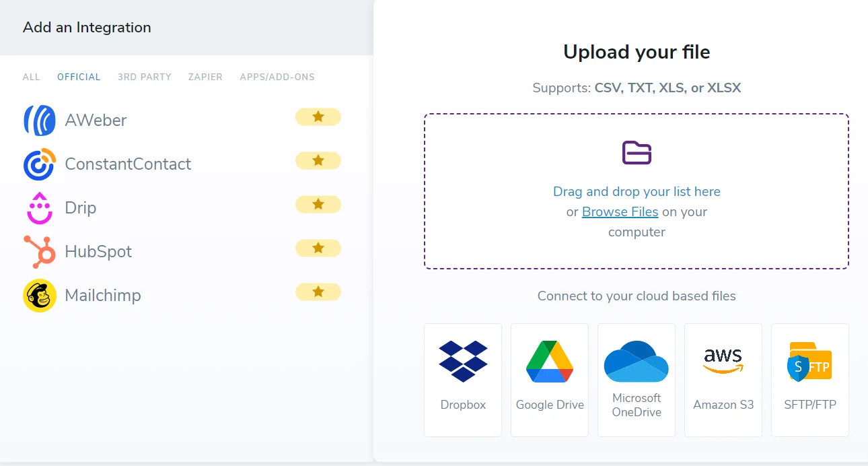Open the 3RD PARTY filter tab
This screenshot has width=868, height=466.
pos(144,77)
